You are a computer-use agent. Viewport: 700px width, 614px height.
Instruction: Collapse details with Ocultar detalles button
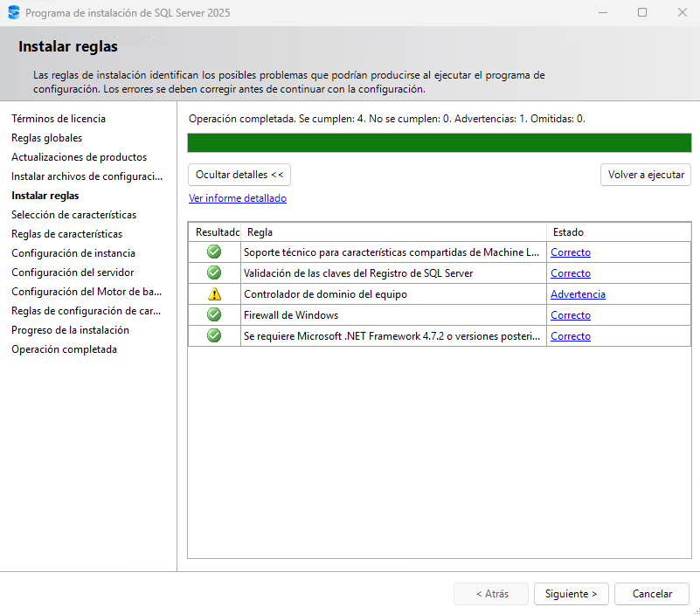point(239,175)
